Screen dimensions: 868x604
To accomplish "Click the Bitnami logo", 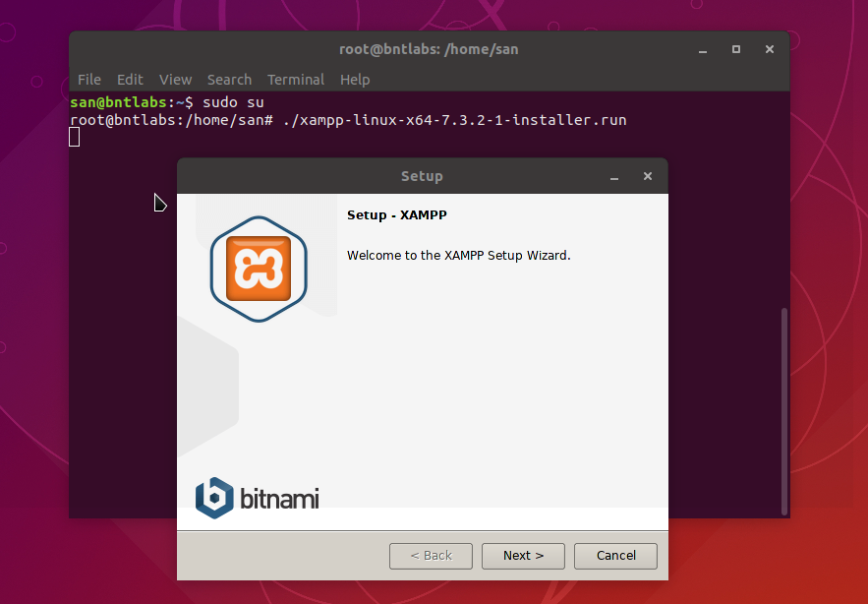I will tap(257, 498).
